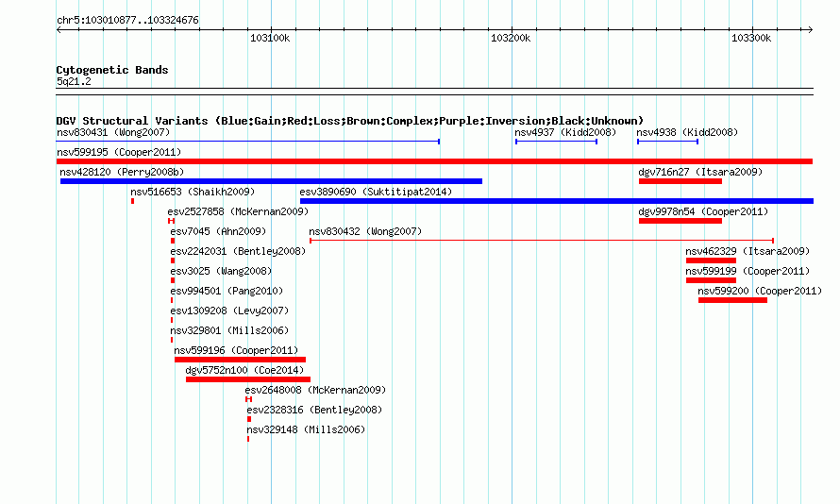This screenshot has height=504, width=840.
Task: Click the nsv830431 (Wong2007) variant label
Action: coord(113,132)
